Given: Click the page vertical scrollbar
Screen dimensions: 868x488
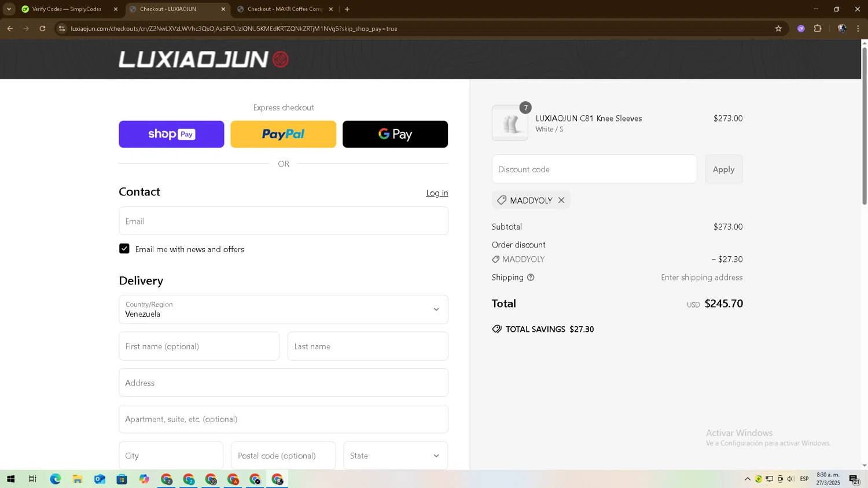Looking at the screenshot, I should click(x=865, y=127).
